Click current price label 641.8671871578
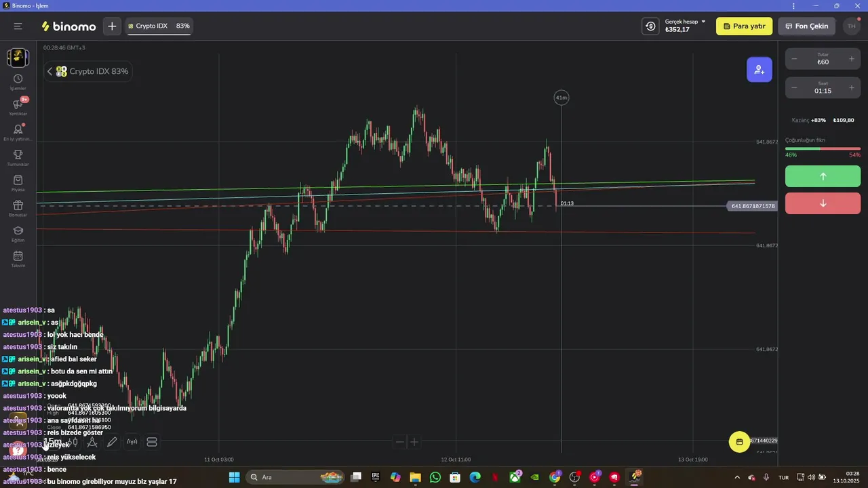The width and height of the screenshot is (868, 488). tap(753, 206)
